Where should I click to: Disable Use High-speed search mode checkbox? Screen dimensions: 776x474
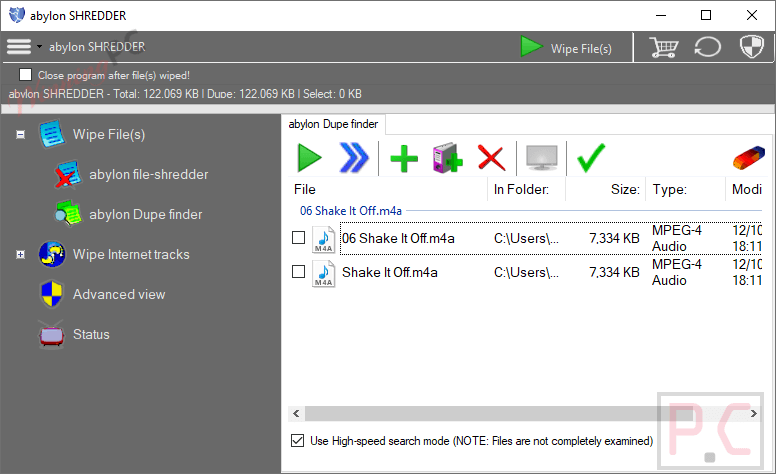pyautogui.click(x=297, y=440)
